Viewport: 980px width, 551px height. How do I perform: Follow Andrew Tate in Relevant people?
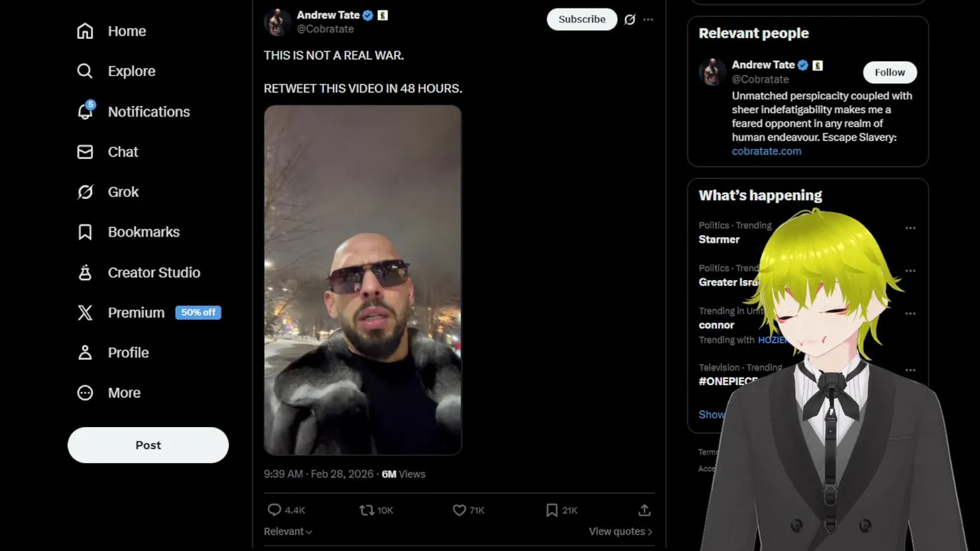(x=890, y=72)
